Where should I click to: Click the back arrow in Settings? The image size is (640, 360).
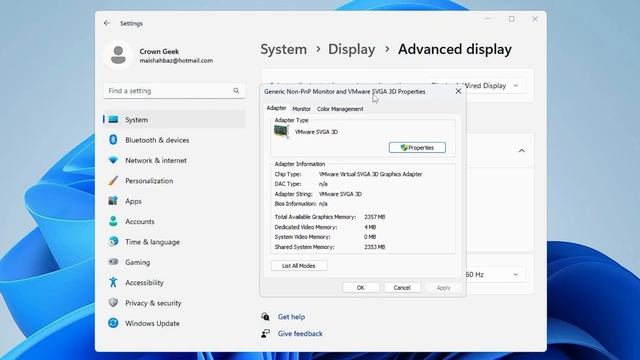tap(107, 23)
